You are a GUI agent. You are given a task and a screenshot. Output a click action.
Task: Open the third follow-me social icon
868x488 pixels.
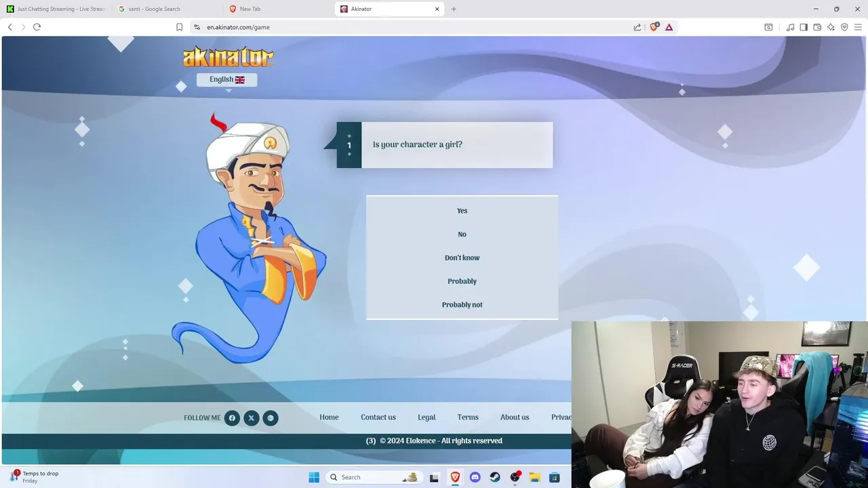click(270, 418)
